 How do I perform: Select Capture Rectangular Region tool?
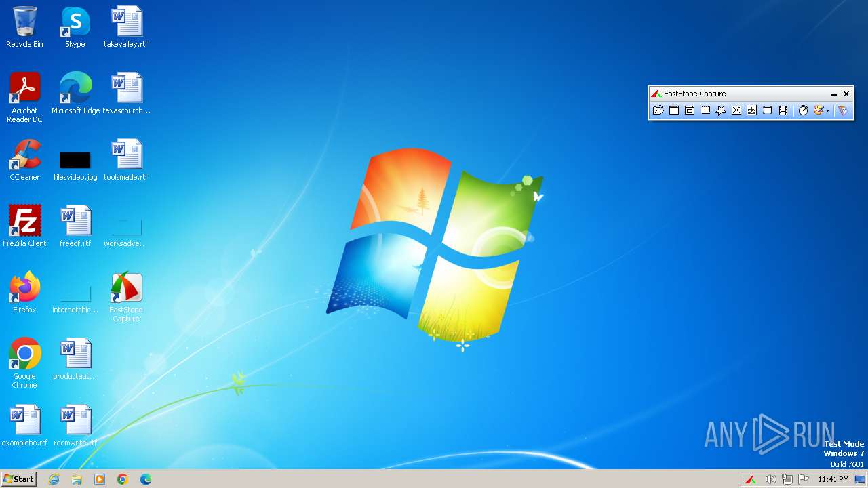coord(705,110)
